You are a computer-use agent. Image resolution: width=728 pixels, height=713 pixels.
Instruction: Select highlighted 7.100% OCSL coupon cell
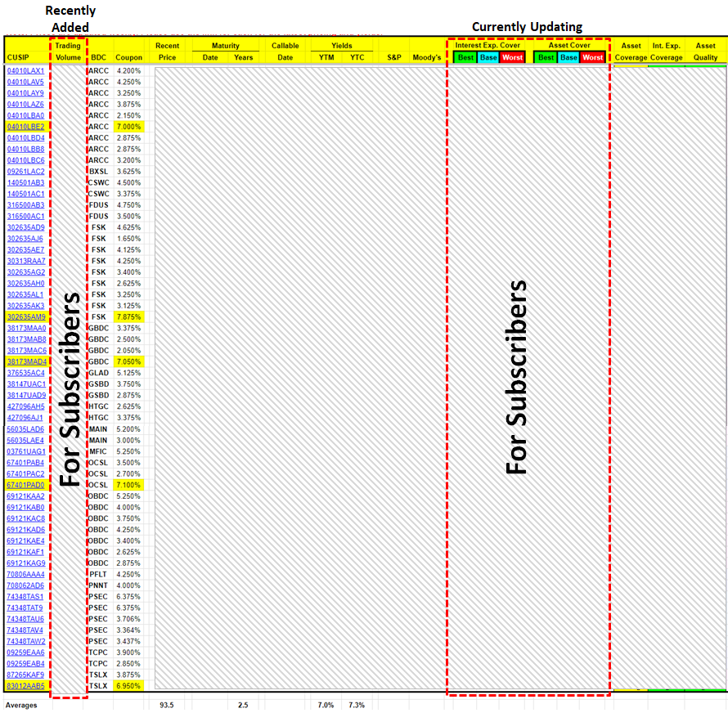(128, 485)
